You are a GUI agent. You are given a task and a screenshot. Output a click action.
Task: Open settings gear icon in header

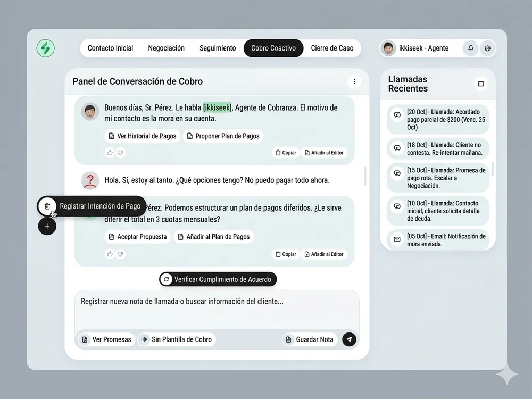pyautogui.click(x=487, y=48)
